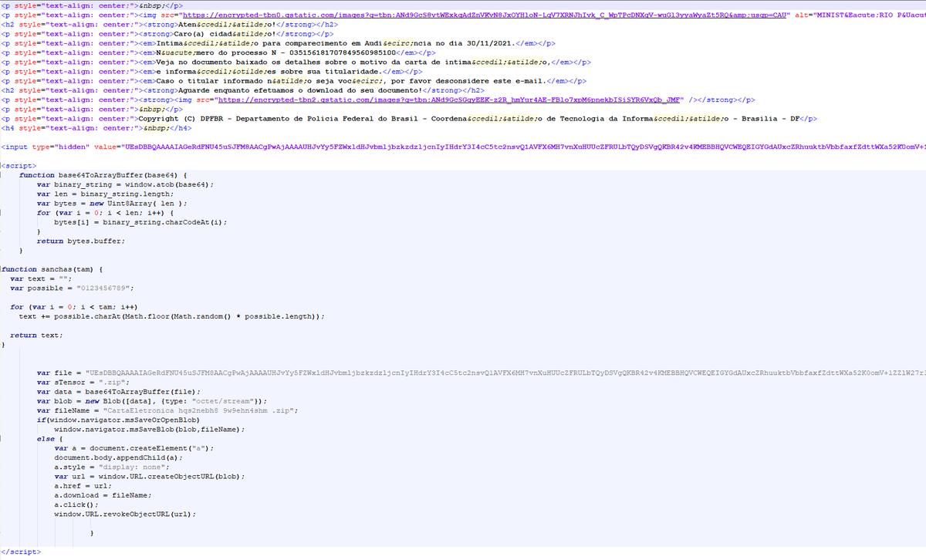The height and width of the screenshot is (560, 926).
Task: Click 'window.navigator.msSaveBlob(blob,fileName)' line
Action: click(150, 429)
